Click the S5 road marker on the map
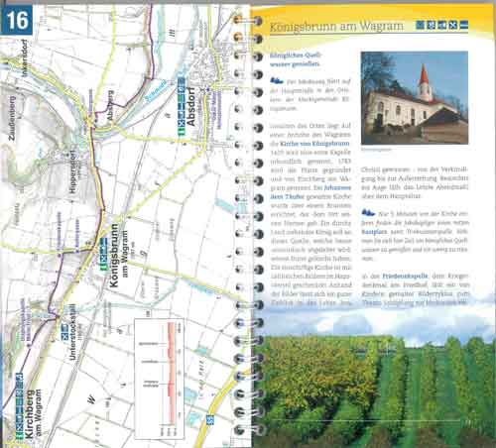The image size is (496, 448). pos(210,420)
